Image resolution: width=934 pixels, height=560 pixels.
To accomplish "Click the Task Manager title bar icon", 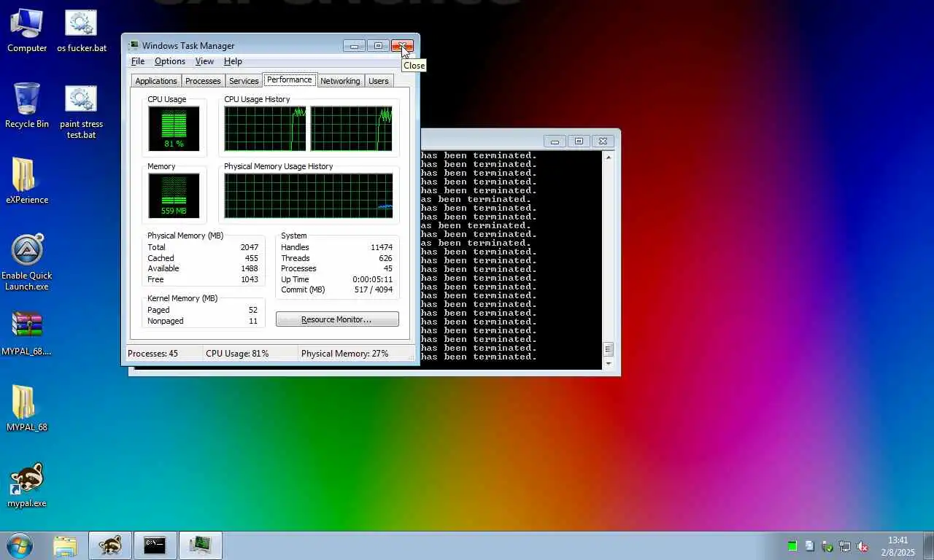I will click(134, 45).
